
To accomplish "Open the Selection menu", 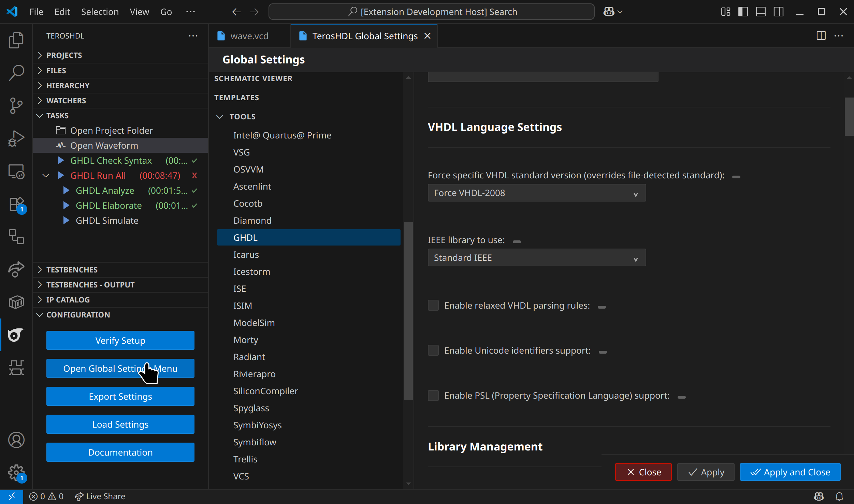I will (x=100, y=12).
